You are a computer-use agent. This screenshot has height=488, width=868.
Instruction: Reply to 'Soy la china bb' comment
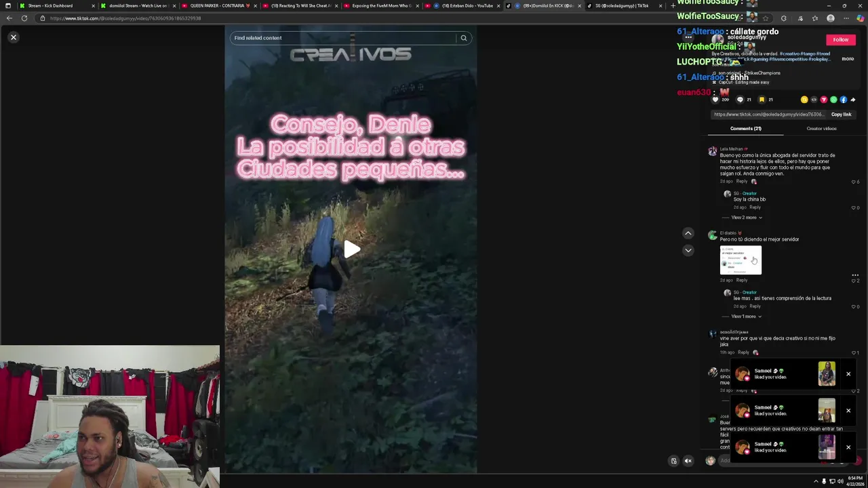coord(755,207)
